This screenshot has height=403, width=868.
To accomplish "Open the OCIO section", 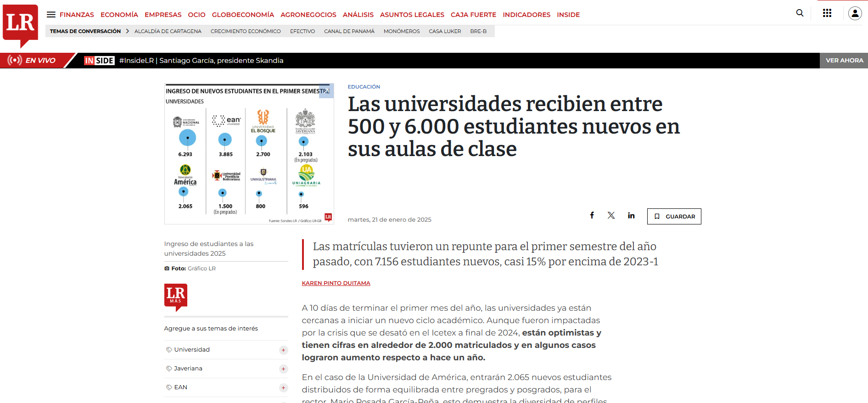I will pyautogui.click(x=196, y=15).
